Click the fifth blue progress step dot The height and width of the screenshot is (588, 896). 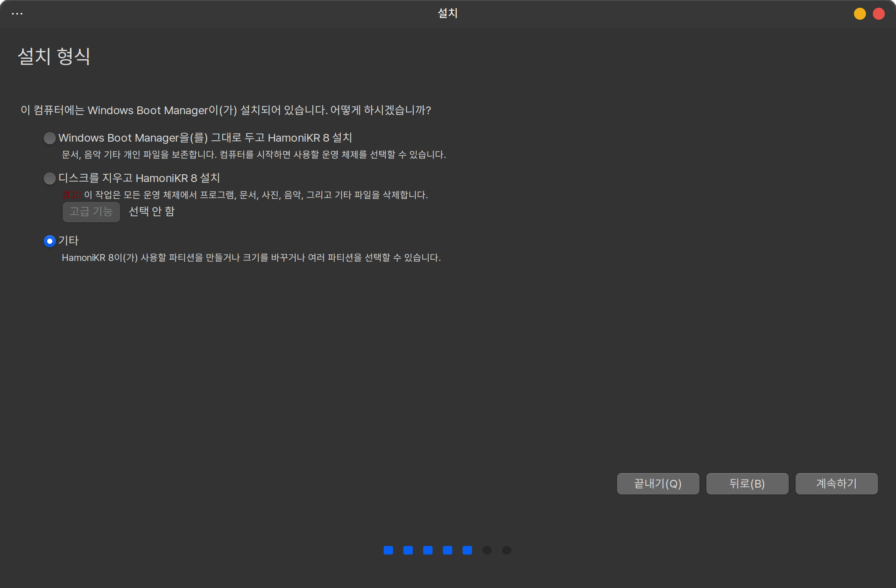(x=467, y=550)
